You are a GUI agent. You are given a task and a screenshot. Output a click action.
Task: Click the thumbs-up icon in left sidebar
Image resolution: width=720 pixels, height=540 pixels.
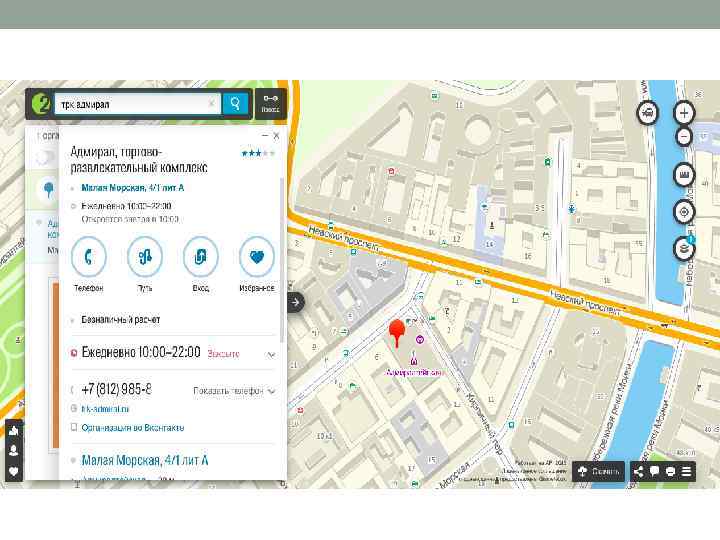[14, 430]
